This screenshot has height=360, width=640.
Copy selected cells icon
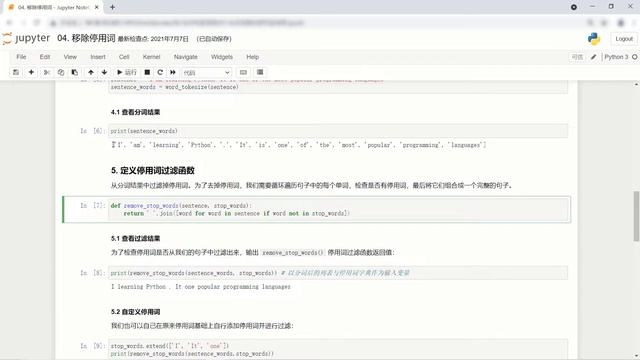61,72
